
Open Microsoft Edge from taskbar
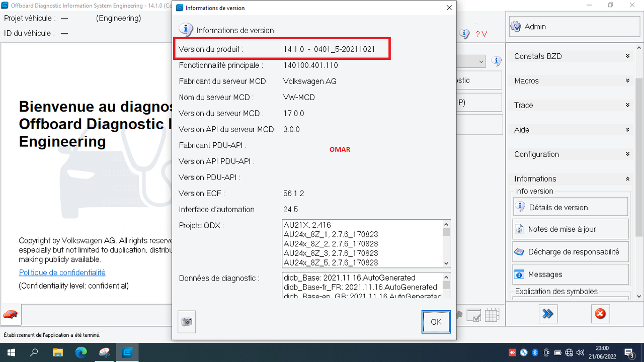(x=81, y=352)
